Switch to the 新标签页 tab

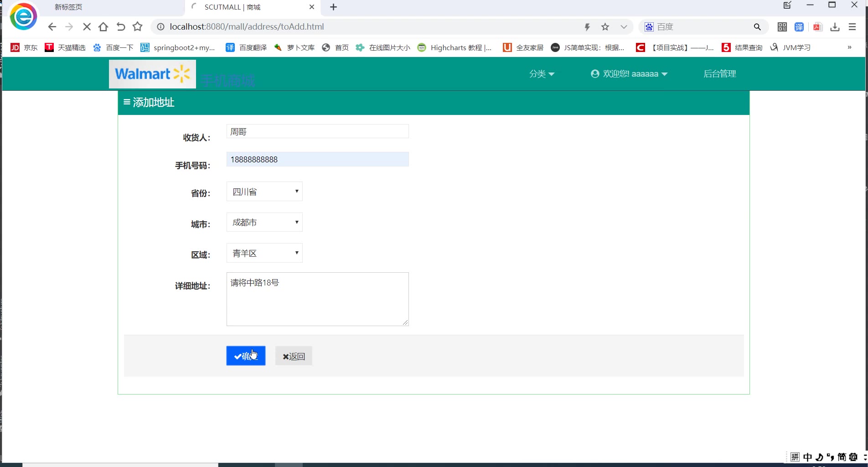click(68, 7)
